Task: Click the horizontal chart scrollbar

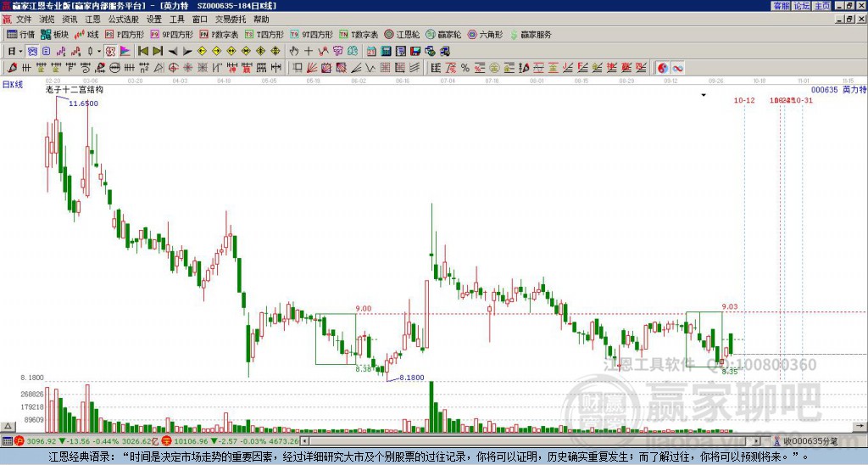Action: 531,441
